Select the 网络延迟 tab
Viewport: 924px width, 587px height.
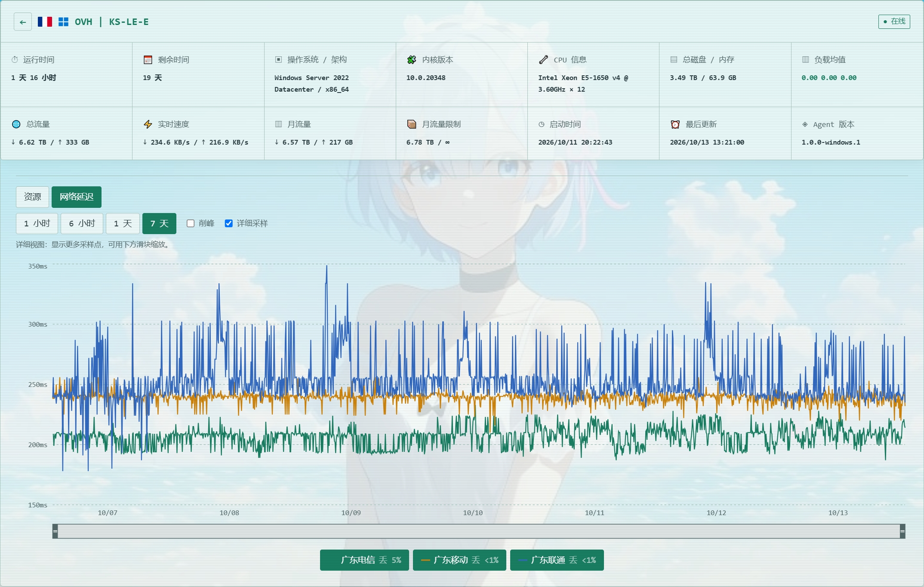[77, 197]
